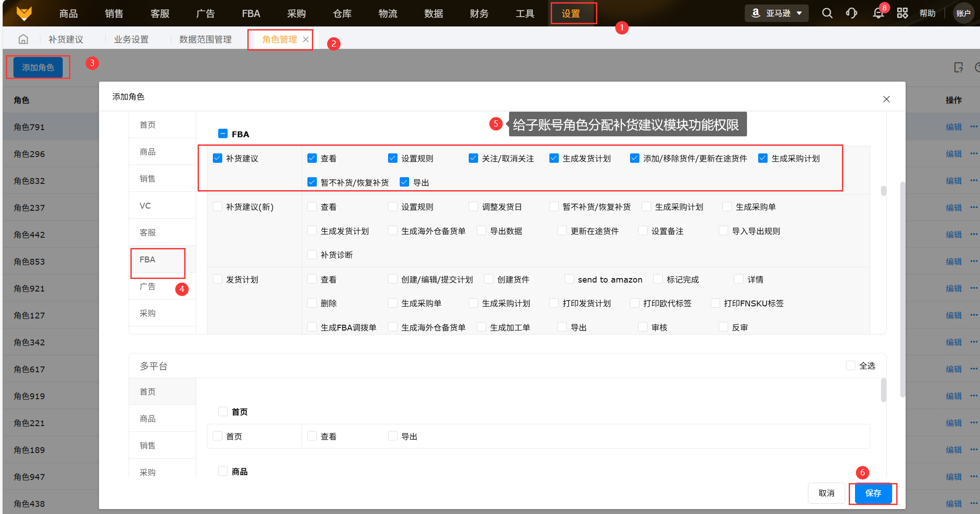
Task: Open the apps grid icon
Action: [x=902, y=13]
